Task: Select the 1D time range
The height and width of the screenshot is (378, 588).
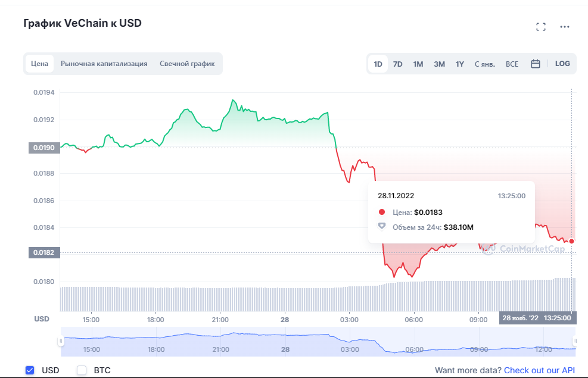Action: click(x=378, y=64)
